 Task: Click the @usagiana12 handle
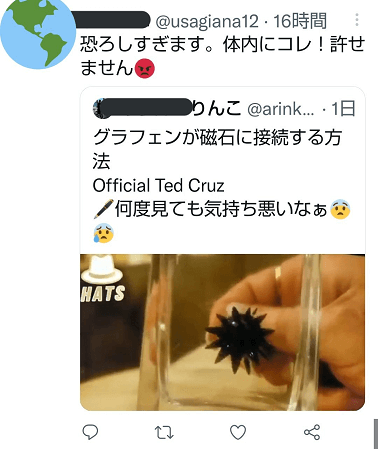point(207,21)
